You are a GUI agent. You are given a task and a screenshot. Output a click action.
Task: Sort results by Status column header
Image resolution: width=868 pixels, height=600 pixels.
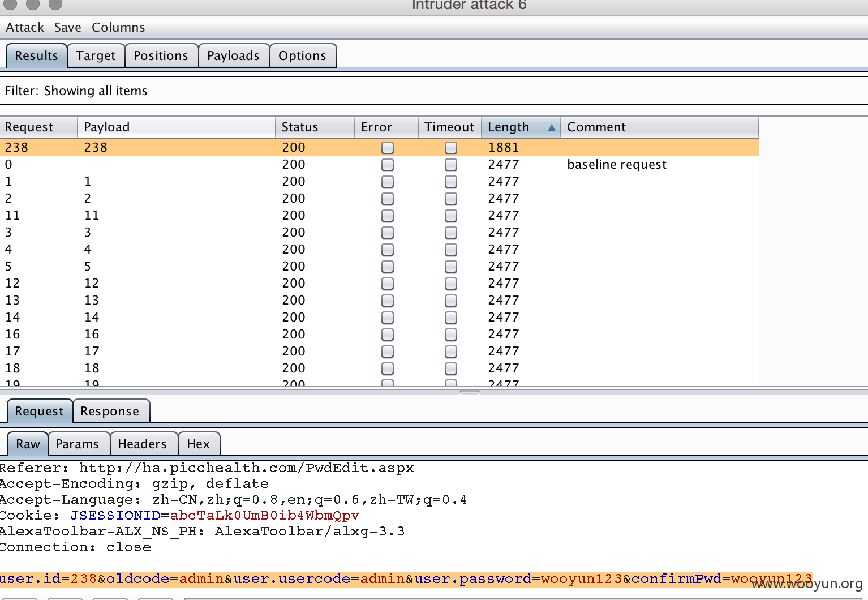tap(315, 127)
